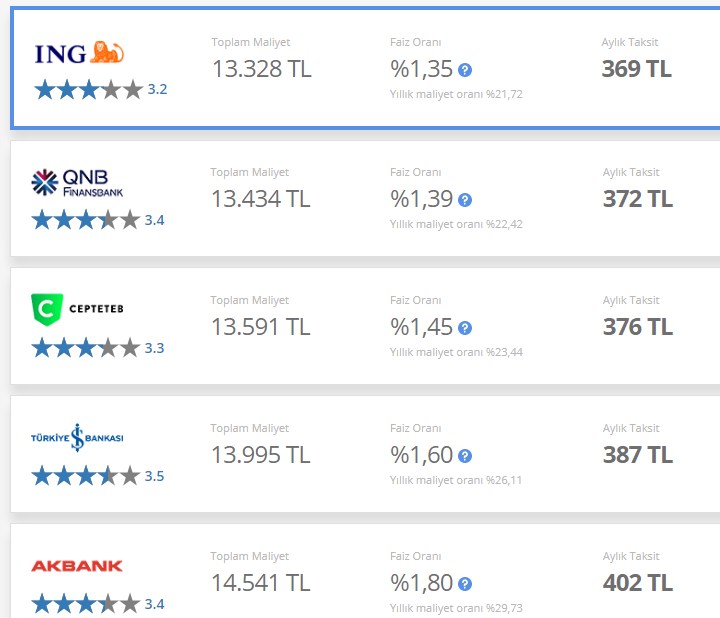Click Faiz Oranı label in QNB card
720x618 pixels.
[x=416, y=172]
